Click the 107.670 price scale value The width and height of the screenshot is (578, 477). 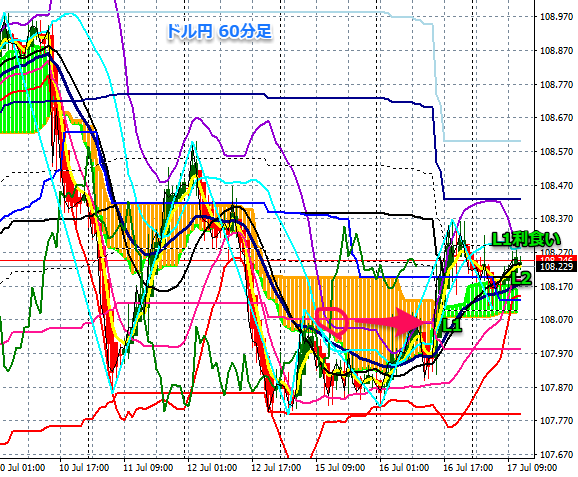[x=556, y=455]
